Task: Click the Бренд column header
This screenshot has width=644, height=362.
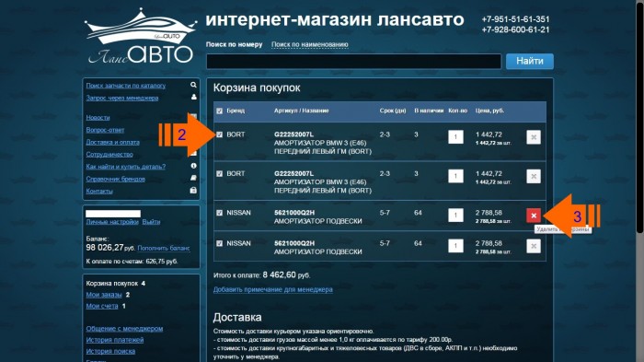Action: coord(236,111)
